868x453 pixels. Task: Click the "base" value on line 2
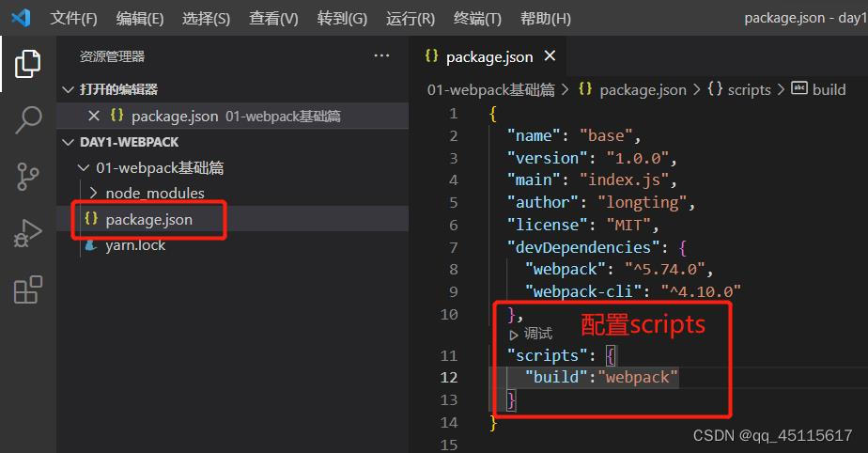point(606,135)
